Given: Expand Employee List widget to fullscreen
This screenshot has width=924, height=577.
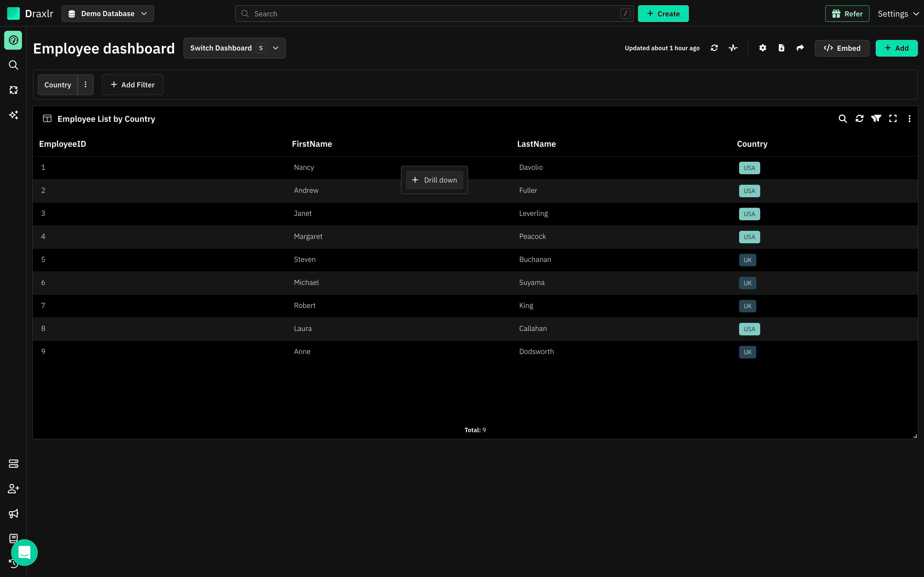Looking at the screenshot, I should (x=893, y=119).
